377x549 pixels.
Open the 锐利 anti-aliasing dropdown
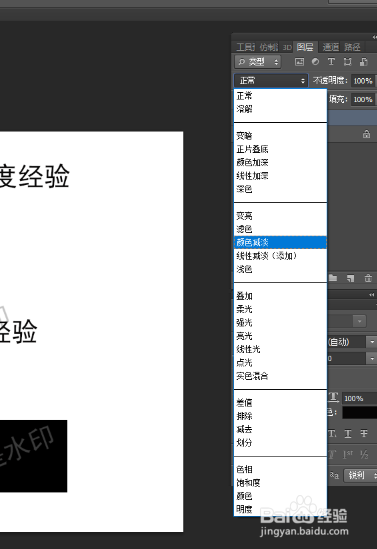click(360, 475)
